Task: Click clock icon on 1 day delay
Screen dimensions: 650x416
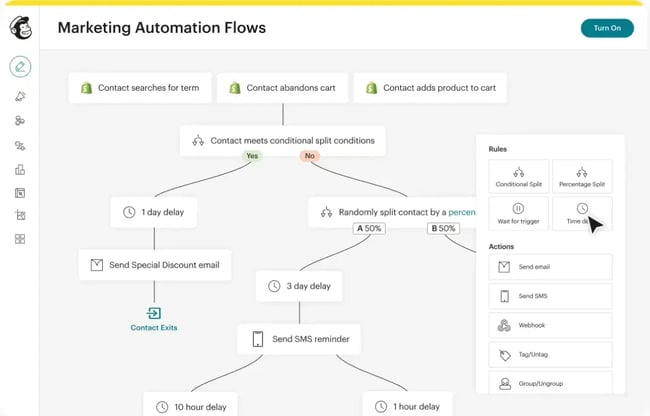Action: point(129,212)
